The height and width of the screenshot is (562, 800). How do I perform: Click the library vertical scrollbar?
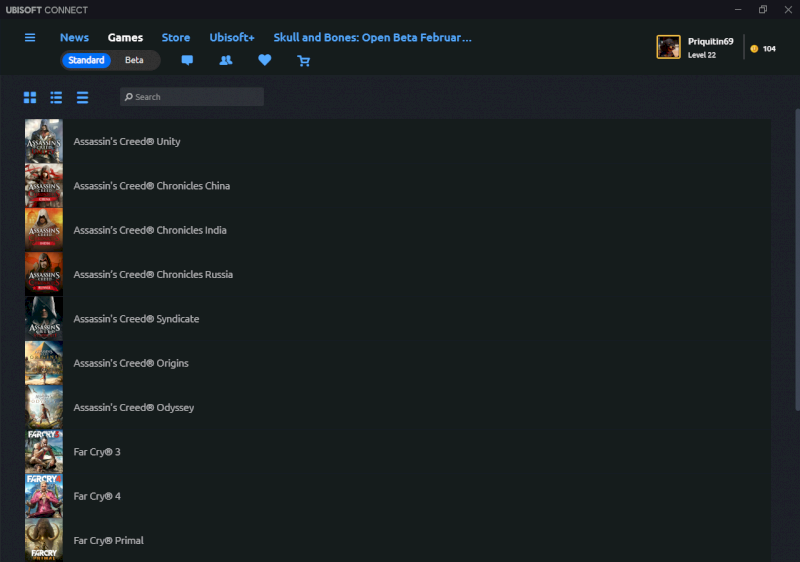pyautogui.click(x=797, y=259)
